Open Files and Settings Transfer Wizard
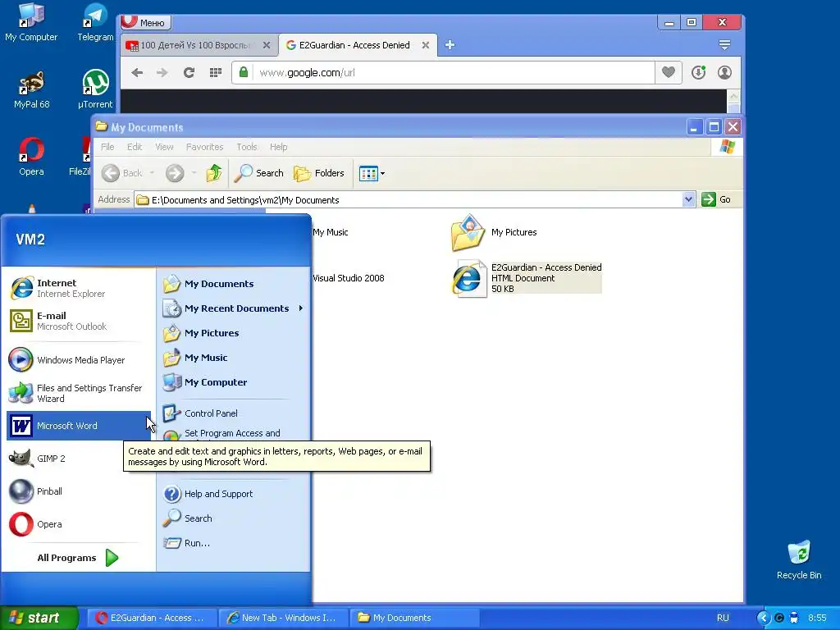This screenshot has height=630, width=840. coord(78,393)
